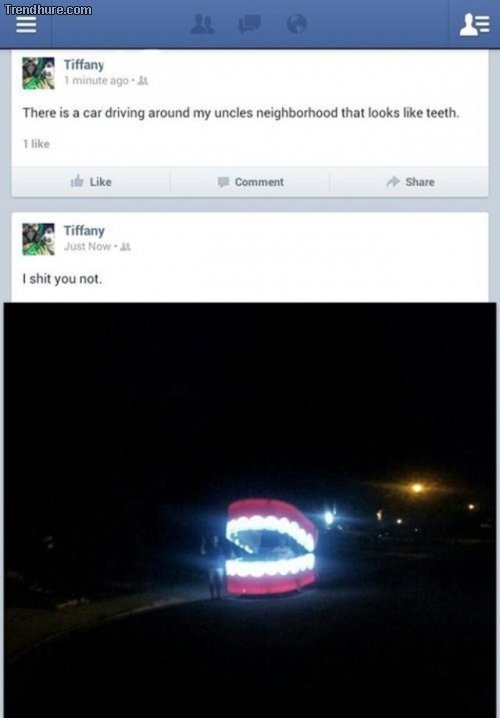Open notifications globe icon
The image size is (500, 718).
point(297,24)
